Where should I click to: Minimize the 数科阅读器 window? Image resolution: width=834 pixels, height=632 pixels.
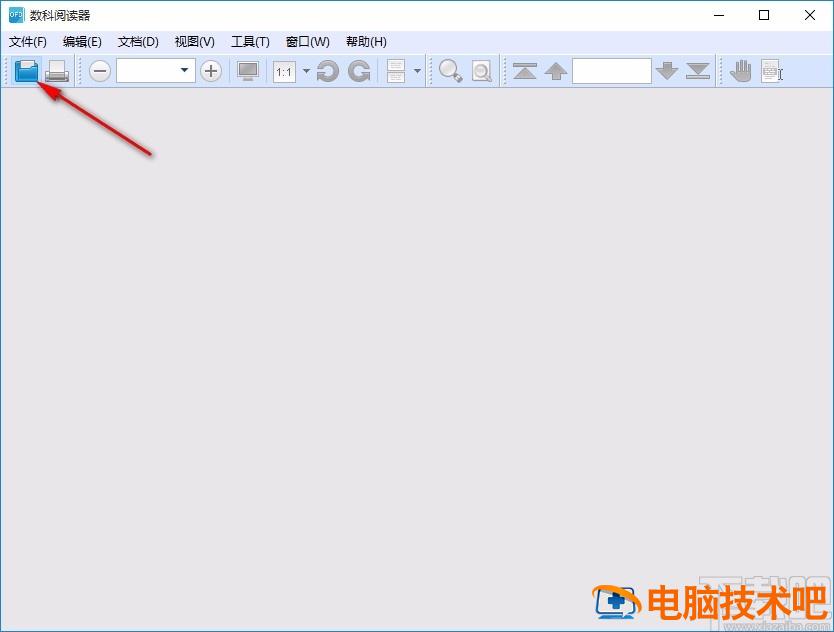click(719, 15)
